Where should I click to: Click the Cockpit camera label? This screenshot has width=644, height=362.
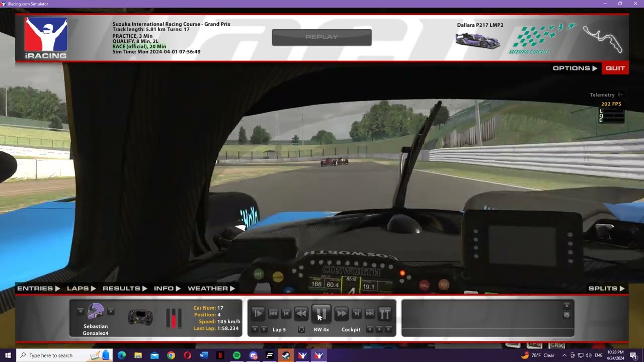click(x=351, y=330)
